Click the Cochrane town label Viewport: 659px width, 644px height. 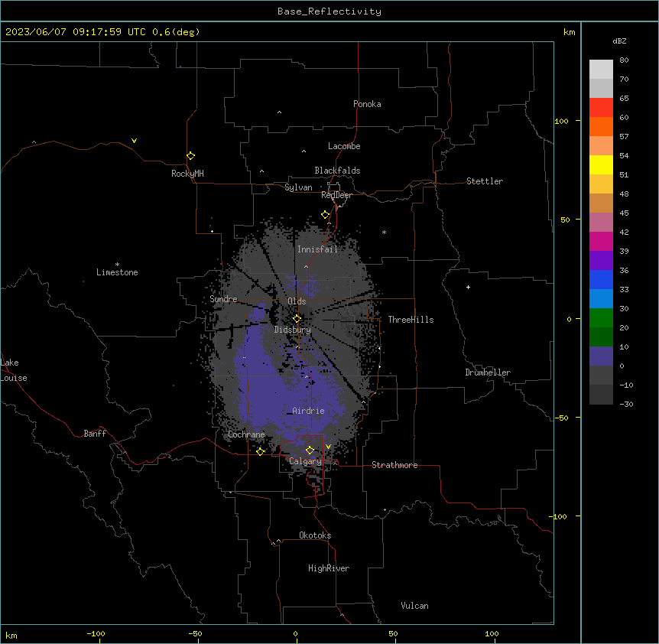246,434
